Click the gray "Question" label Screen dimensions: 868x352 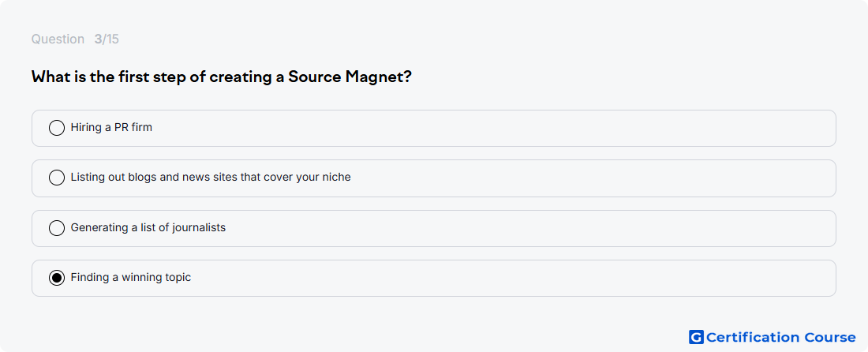pyautogui.click(x=58, y=39)
